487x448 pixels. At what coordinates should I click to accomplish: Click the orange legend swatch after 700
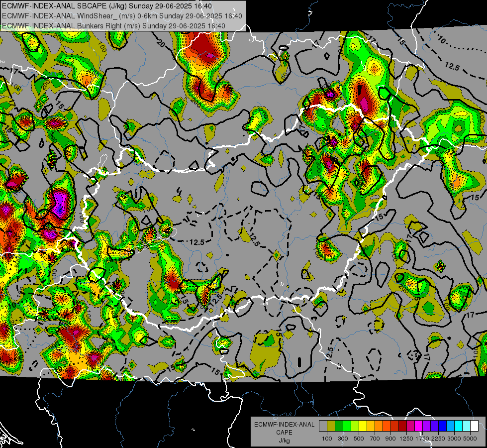click(x=379, y=426)
